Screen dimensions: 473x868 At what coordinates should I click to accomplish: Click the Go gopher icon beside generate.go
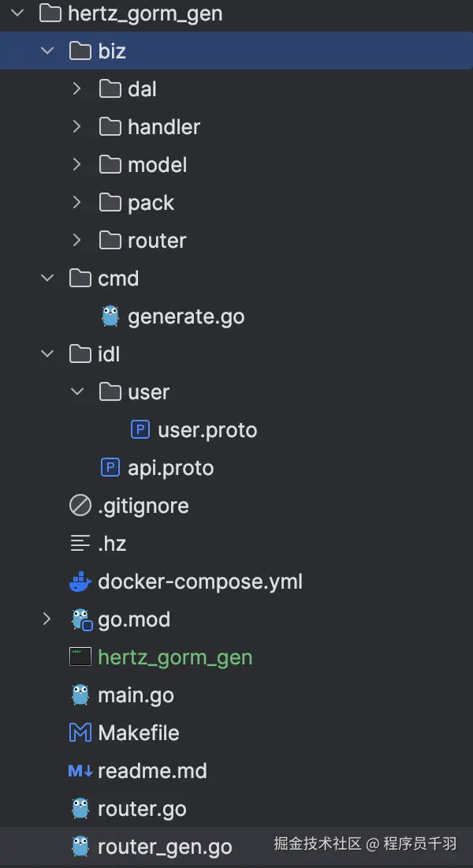(x=110, y=316)
